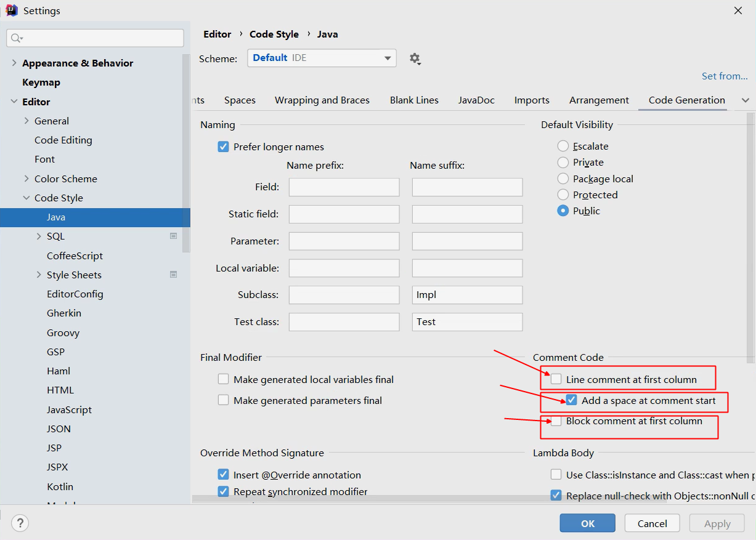
Task: Enable Line comment at first column
Action: (556, 379)
